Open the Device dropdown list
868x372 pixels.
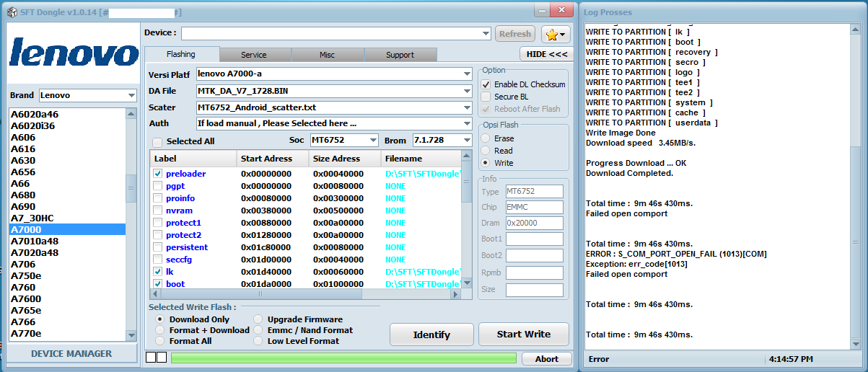tap(486, 33)
